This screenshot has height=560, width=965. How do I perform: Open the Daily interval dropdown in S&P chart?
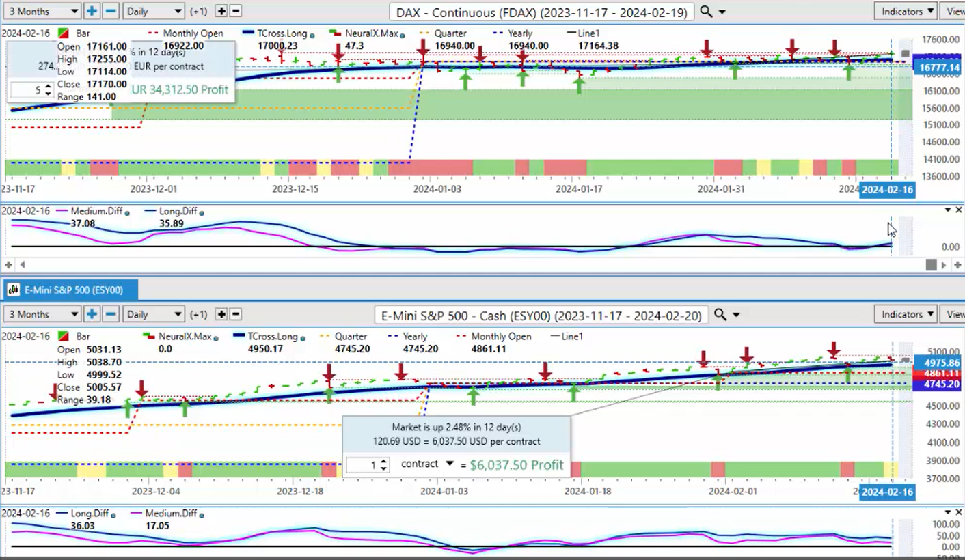click(154, 314)
